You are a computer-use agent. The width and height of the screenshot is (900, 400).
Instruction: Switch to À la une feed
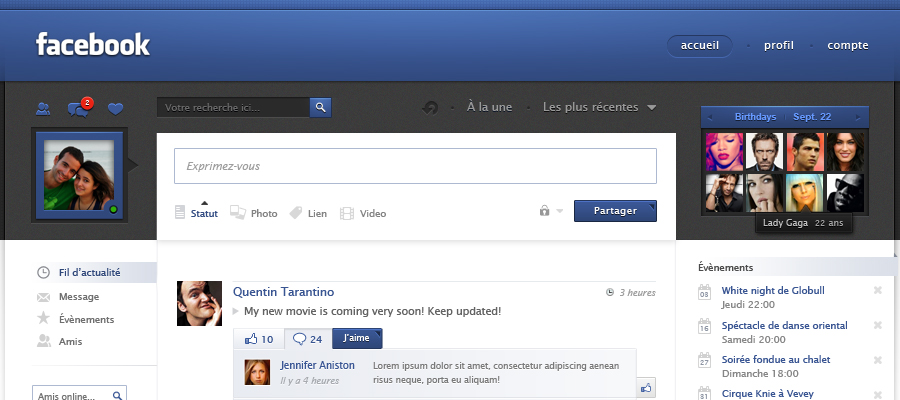(489, 107)
